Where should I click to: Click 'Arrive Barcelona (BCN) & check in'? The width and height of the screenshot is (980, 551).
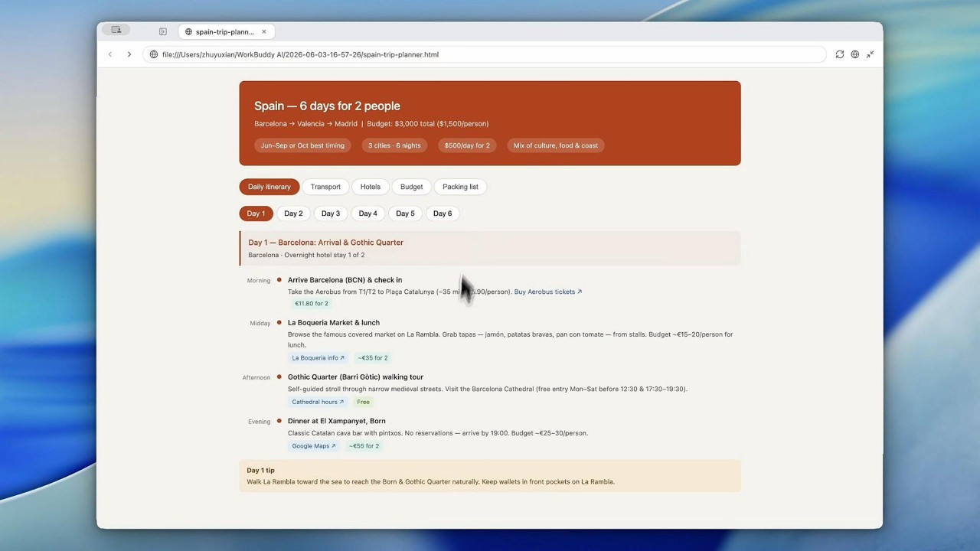click(345, 280)
